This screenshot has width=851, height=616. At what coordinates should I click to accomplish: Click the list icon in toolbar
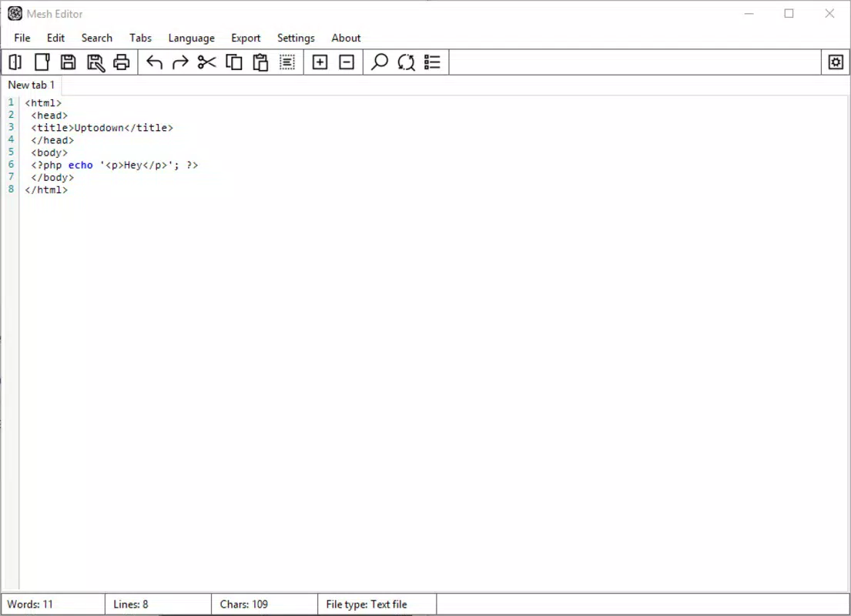click(x=433, y=62)
